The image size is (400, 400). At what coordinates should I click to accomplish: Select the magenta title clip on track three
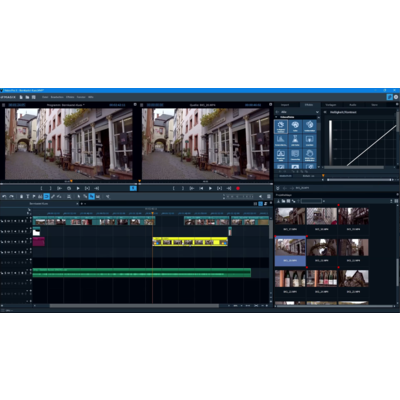(39, 242)
